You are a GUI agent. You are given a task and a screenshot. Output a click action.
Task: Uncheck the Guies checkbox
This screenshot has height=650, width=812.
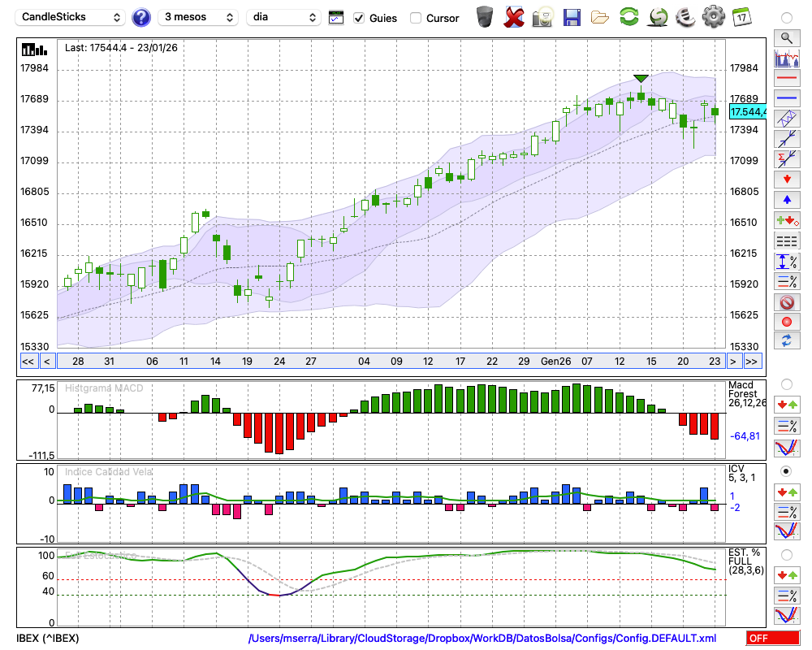tap(359, 18)
